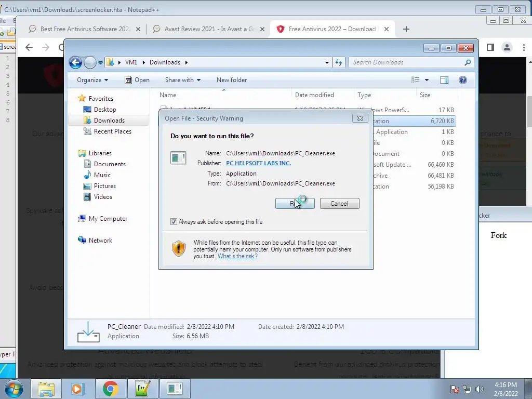Click the Explorer help icon
Image resolution: width=532 pixels, height=399 pixels.
pyautogui.click(x=462, y=80)
